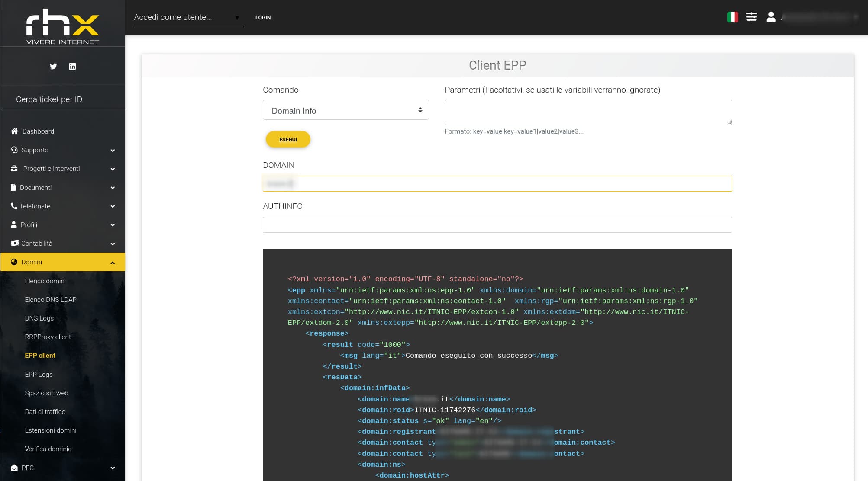The height and width of the screenshot is (481, 868).
Task: Expand the Progetti e Interventi chevron
Action: (113, 169)
